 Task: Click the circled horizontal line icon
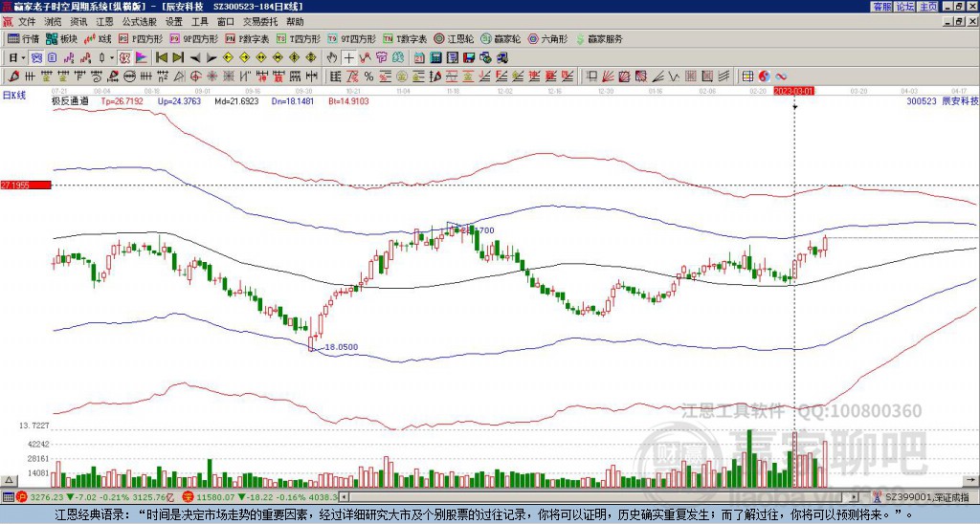point(129,76)
